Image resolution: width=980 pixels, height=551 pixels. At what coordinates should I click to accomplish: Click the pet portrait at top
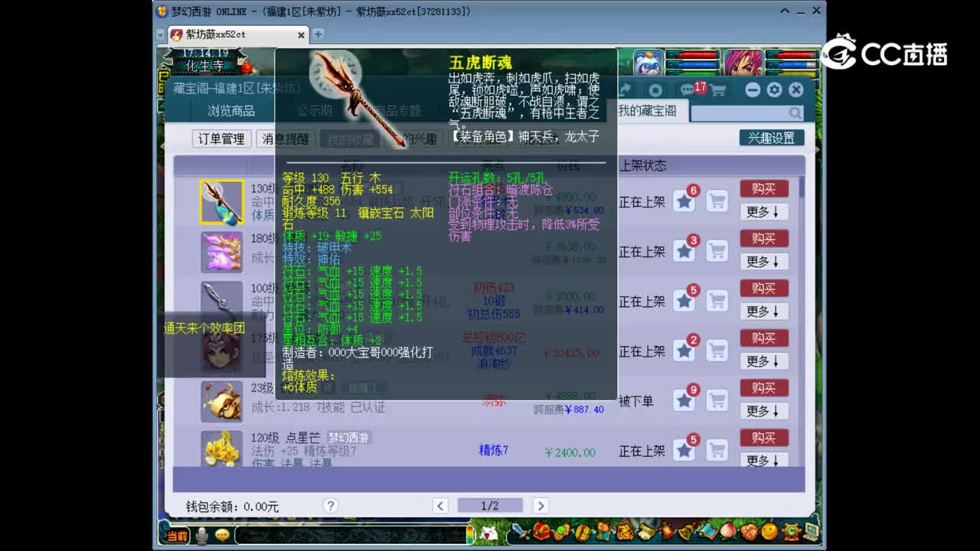pos(648,62)
